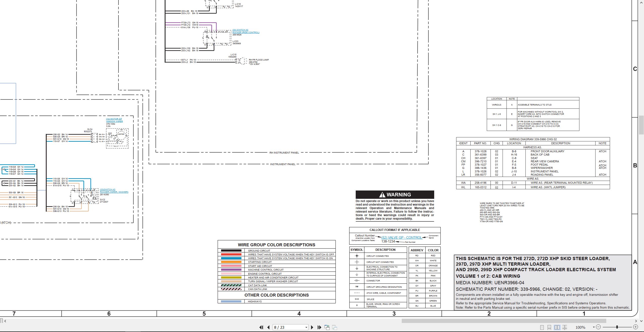Click 'VOLUME 1 of 2: CAB WIRING' title
Image resolution: width=644 pixels, height=332 pixels.
[x=488, y=276]
